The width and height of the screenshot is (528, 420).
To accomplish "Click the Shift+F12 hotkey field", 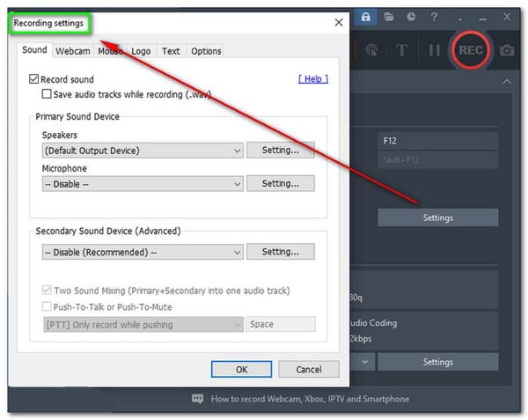I will [438, 160].
